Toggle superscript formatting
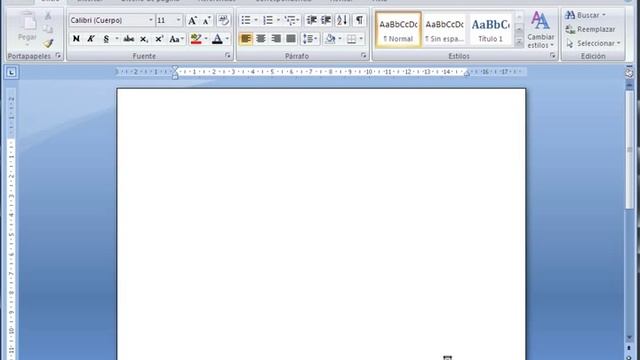This screenshot has height=360, width=640. click(159, 39)
